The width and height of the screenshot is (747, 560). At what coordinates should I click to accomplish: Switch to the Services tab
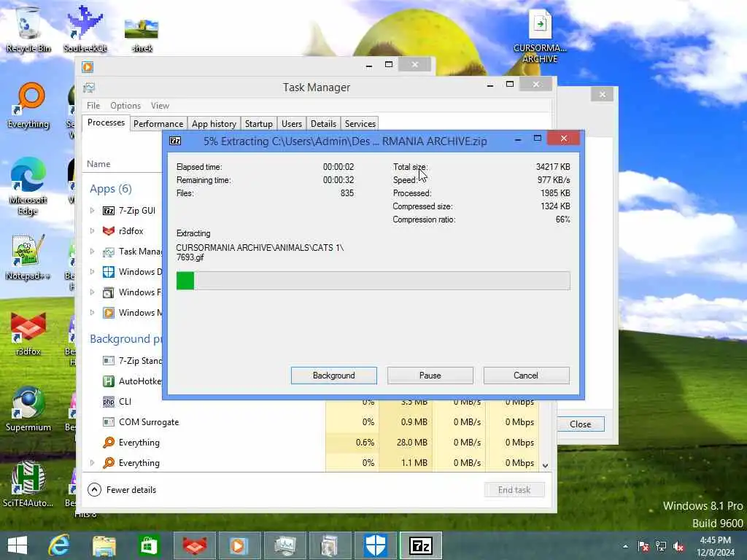click(360, 124)
